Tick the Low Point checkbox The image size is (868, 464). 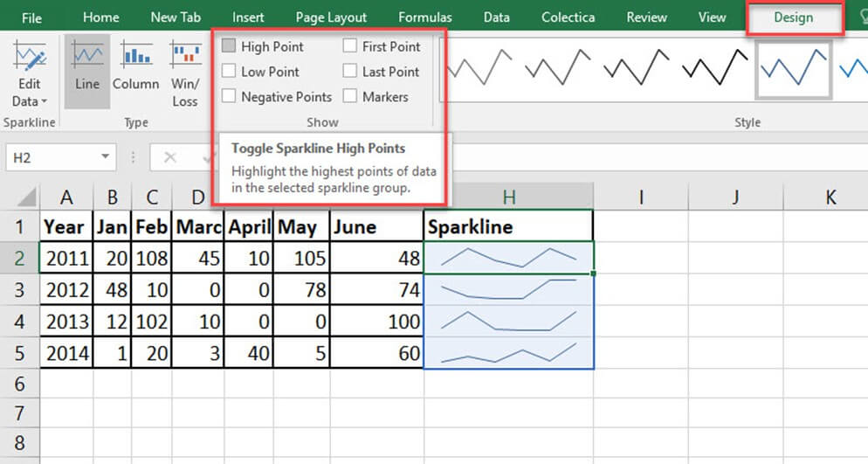click(229, 72)
